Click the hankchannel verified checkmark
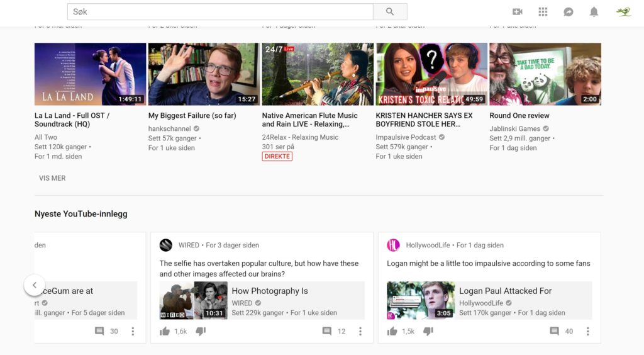This screenshot has height=355, width=644. point(196,128)
